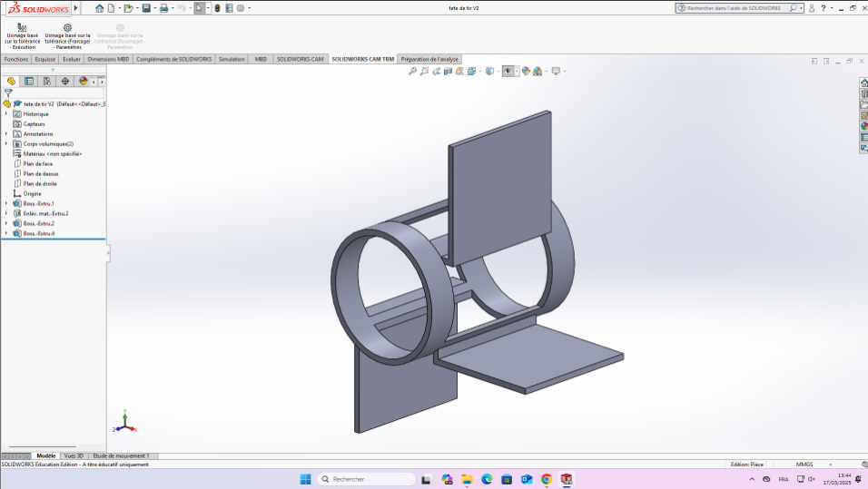Open the ConfigurationManager panel tab
The image size is (868, 489).
47,82
